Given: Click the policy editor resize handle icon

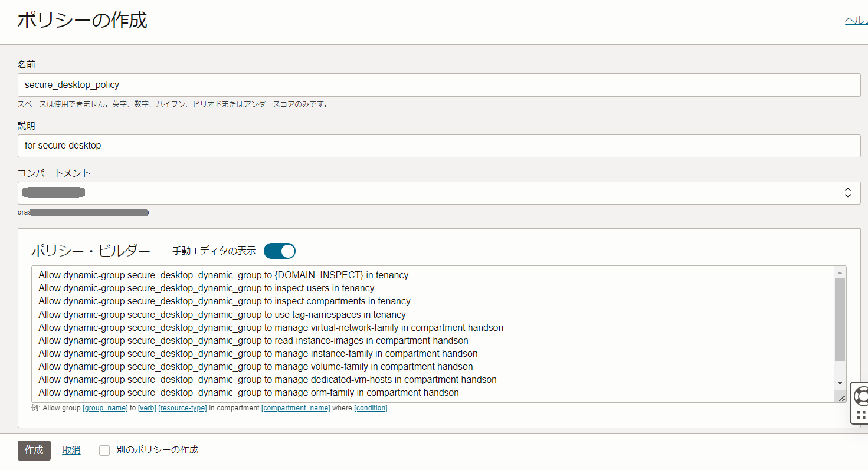Looking at the screenshot, I should coord(841,398).
